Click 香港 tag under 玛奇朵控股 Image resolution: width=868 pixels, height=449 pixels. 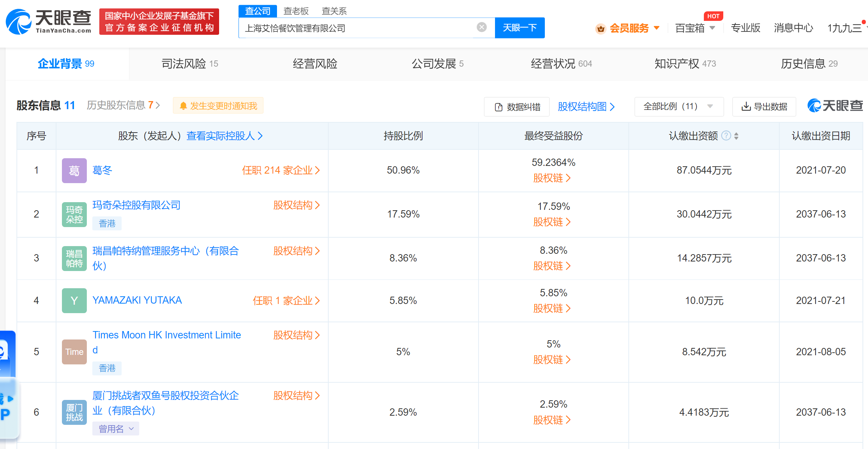point(107,223)
